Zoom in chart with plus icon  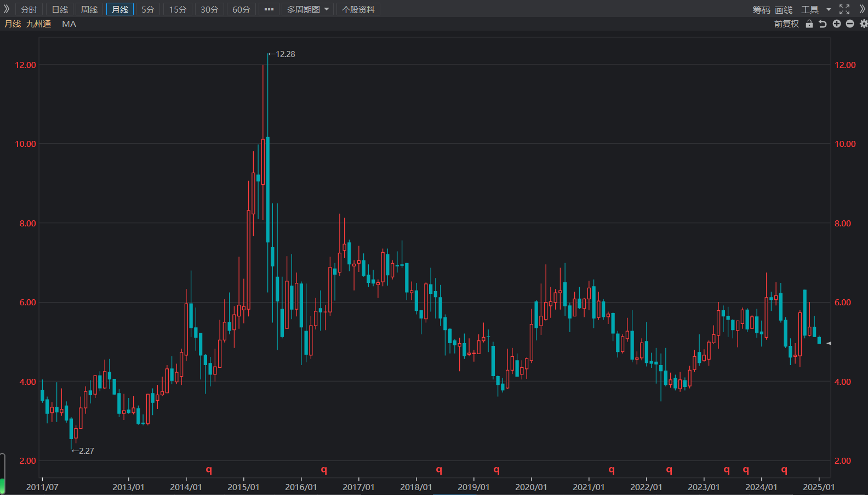pos(836,24)
